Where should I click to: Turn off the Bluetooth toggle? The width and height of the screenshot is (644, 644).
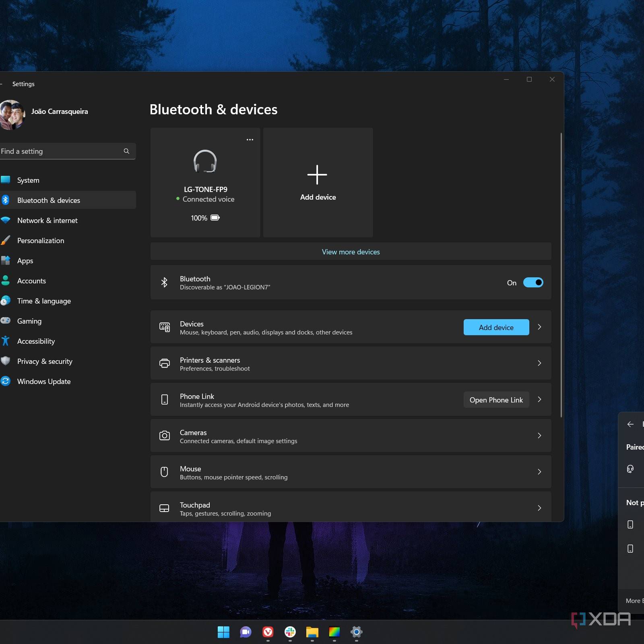click(x=533, y=283)
